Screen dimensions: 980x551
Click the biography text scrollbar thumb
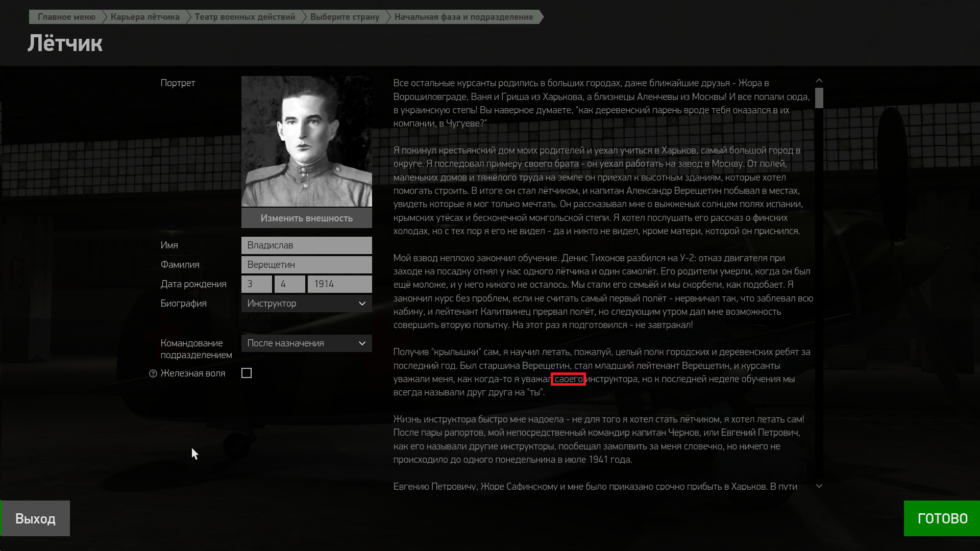[x=819, y=98]
